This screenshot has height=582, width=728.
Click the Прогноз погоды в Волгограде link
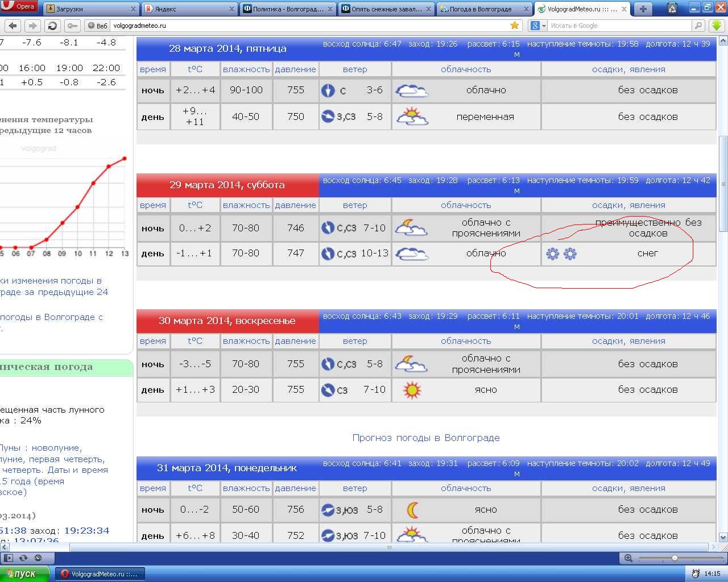[426, 438]
